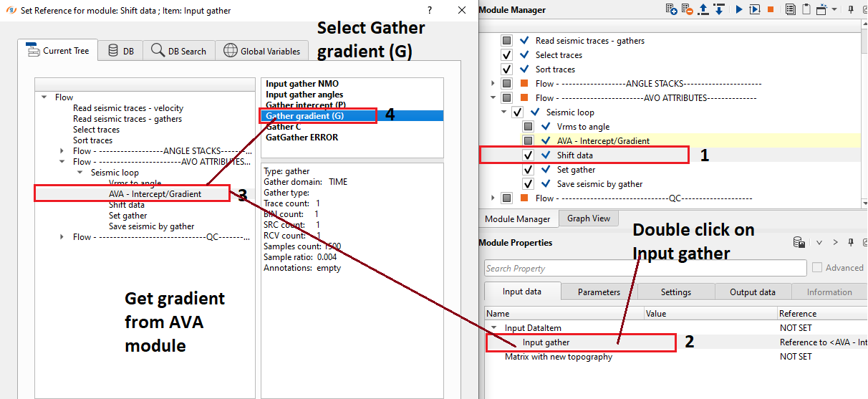Toggle checkbox for AVO ATTRIBUTES flow
This screenshot has height=399, width=868.
(x=507, y=98)
